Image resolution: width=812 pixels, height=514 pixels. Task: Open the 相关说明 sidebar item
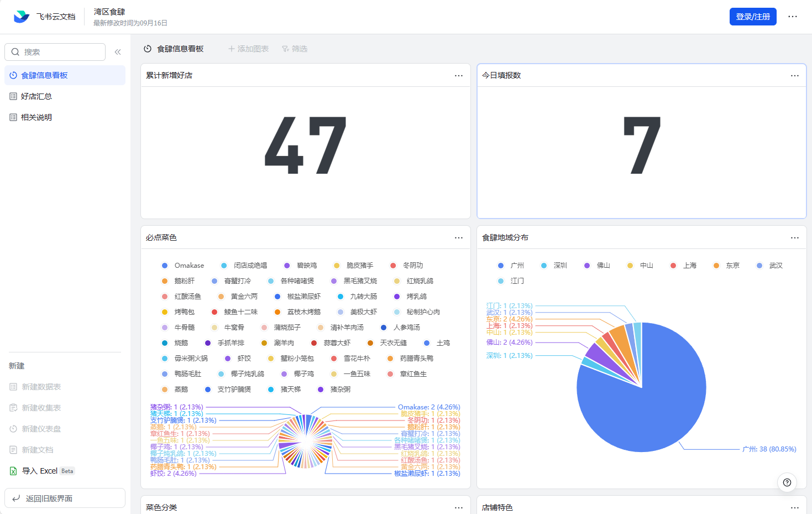(36, 117)
